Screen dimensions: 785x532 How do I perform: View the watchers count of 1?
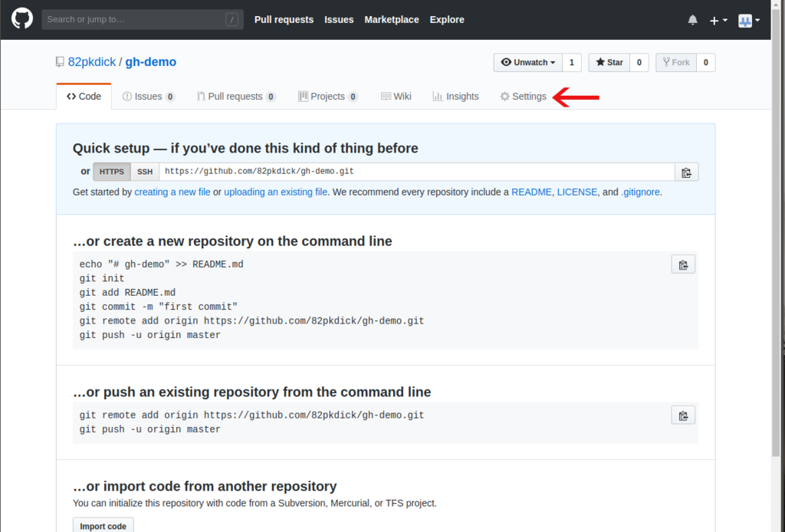[x=572, y=63]
